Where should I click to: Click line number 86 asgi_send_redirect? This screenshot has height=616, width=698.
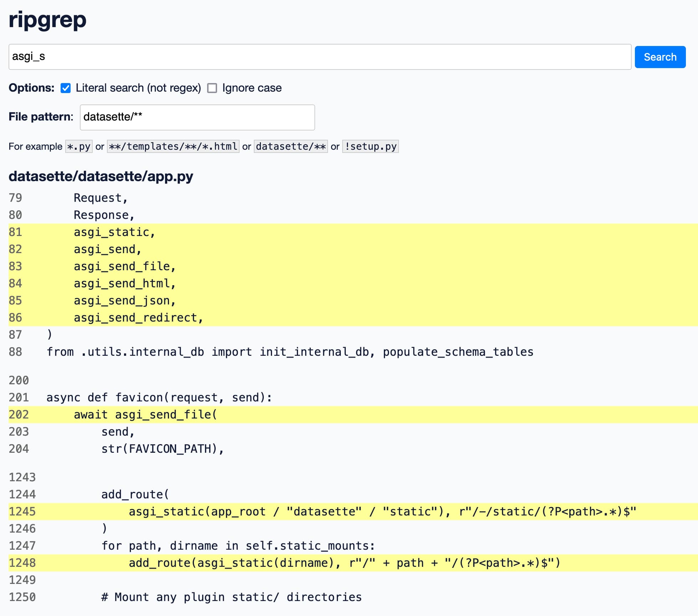click(21, 317)
